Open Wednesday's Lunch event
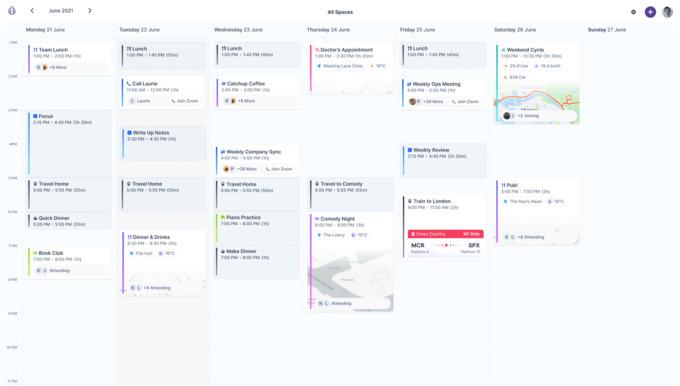Viewport: 680px width, 386px height. (258, 55)
